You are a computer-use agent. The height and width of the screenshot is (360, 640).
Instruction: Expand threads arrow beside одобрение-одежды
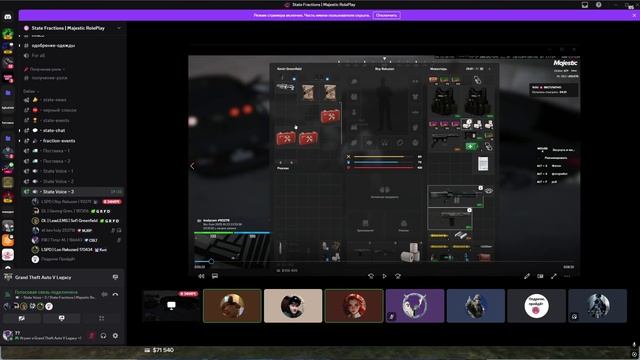[x=19, y=46]
